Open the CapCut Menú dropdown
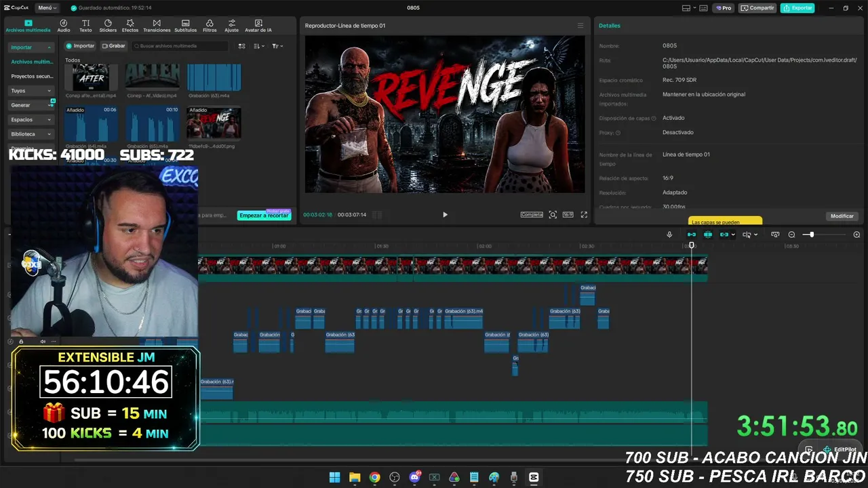 point(47,8)
